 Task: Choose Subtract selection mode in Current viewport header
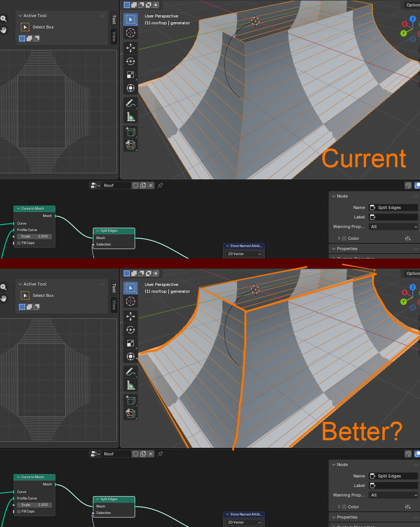click(141, 5)
